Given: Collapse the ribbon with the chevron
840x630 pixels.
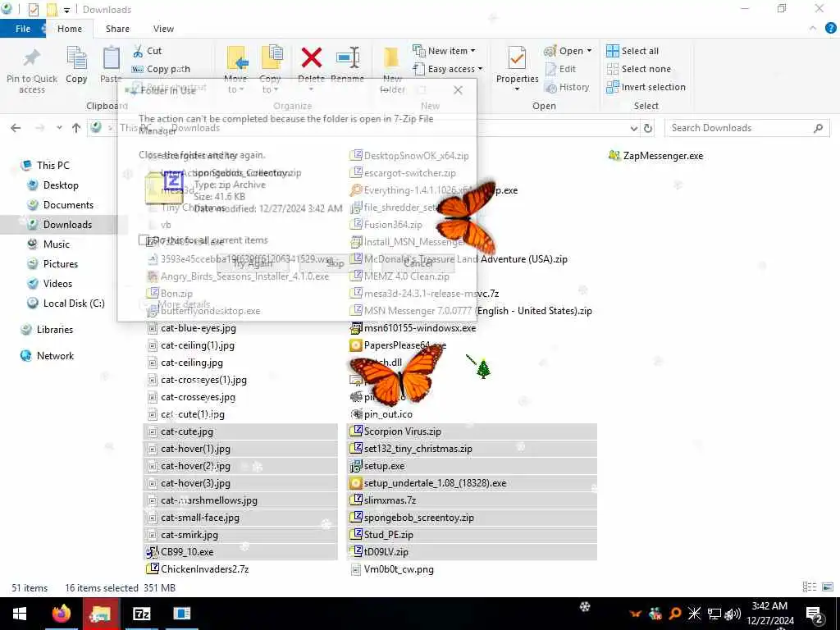Looking at the screenshot, I should tap(813, 29).
